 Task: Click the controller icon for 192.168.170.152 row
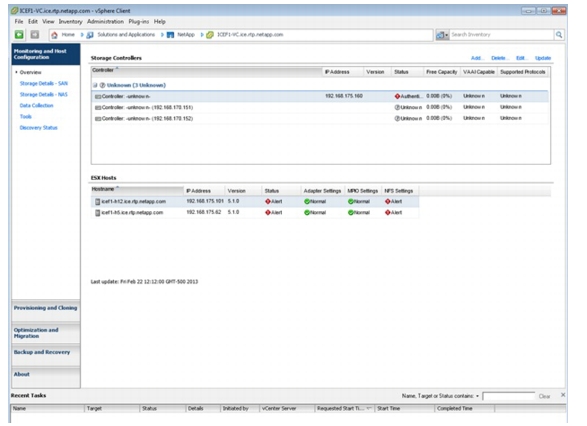tap(98, 119)
